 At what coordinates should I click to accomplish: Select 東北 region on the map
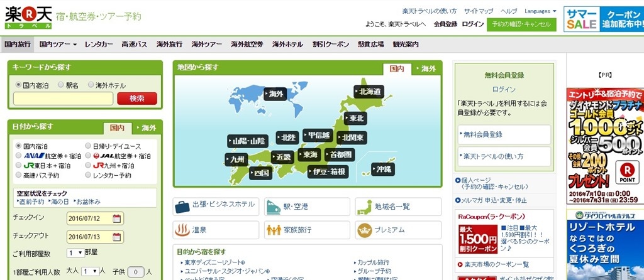point(355,119)
